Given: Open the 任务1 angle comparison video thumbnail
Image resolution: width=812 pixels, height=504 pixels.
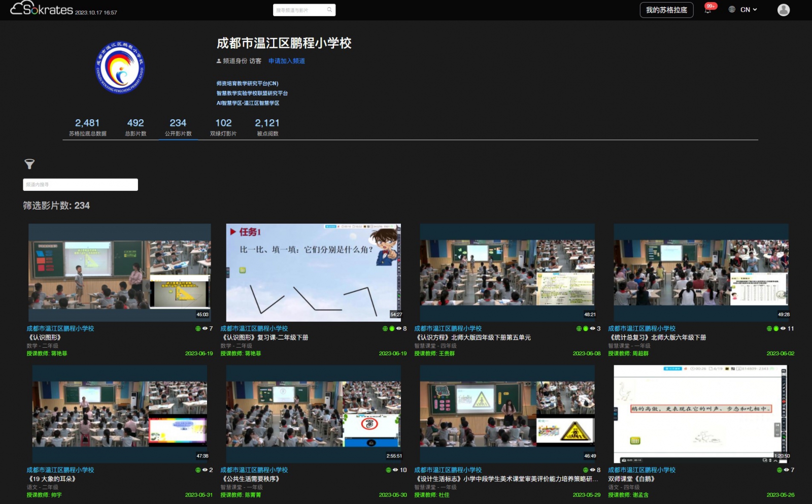Looking at the screenshot, I should coord(313,272).
